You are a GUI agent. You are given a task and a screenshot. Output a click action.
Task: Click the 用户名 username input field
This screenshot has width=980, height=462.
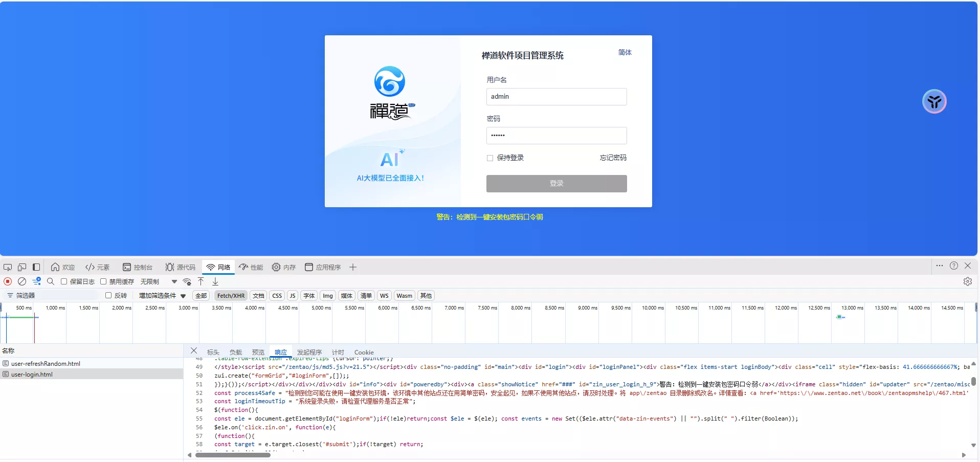tap(556, 97)
